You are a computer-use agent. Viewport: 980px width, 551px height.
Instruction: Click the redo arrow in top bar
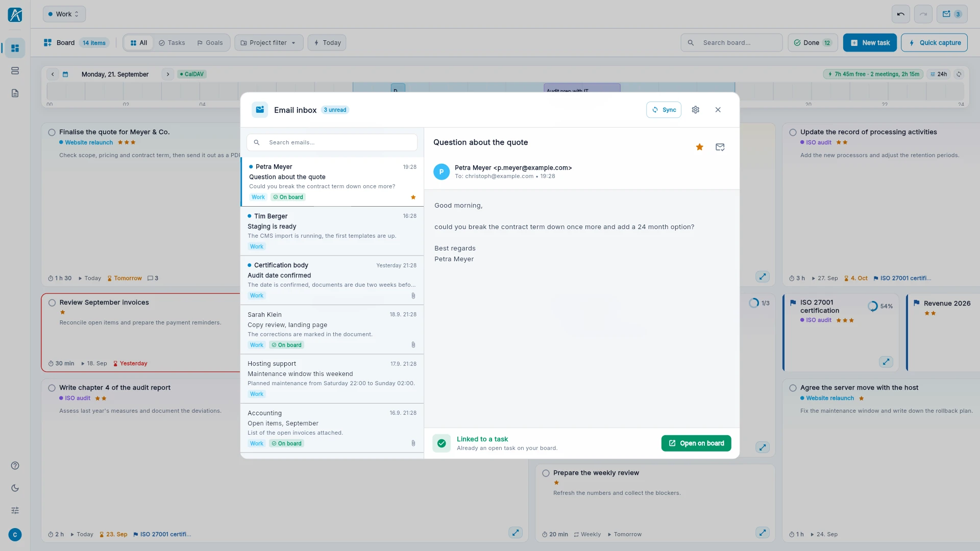click(923, 14)
